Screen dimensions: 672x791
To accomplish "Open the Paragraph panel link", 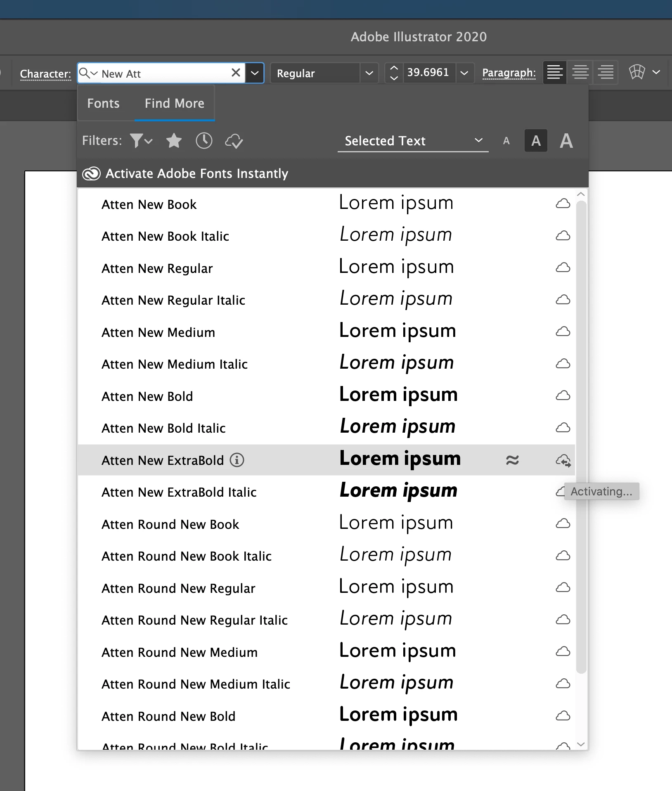I will [509, 73].
